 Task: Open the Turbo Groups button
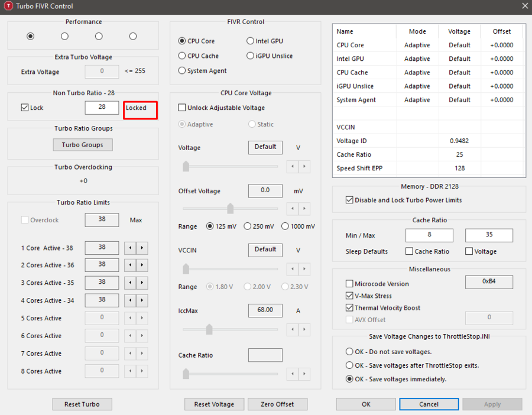pos(82,145)
